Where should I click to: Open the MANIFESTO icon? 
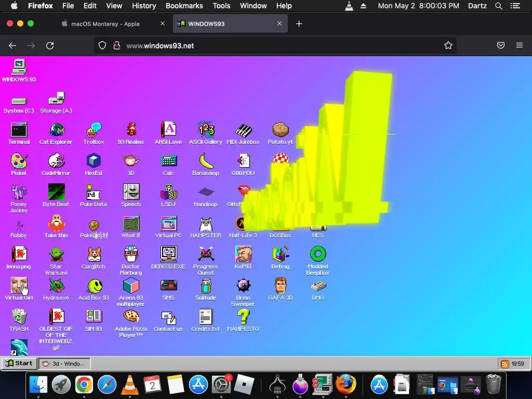243,320
